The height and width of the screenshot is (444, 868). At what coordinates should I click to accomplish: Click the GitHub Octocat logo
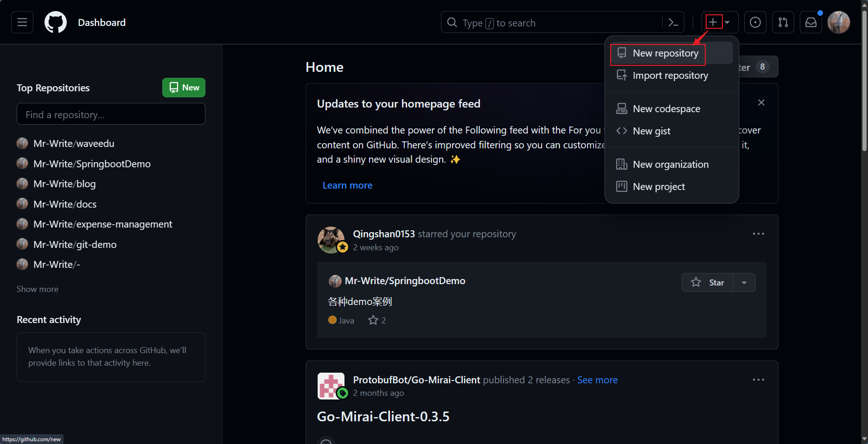coord(56,22)
